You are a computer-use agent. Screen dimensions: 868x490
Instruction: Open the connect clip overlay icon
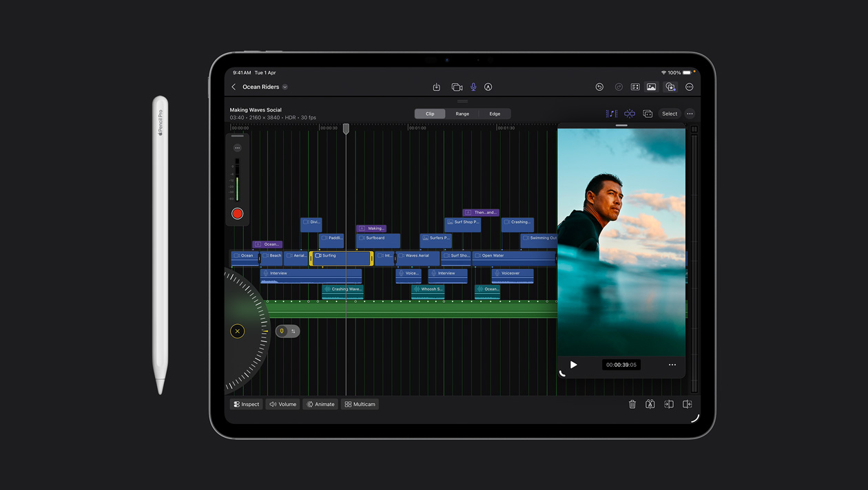click(x=648, y=114)
